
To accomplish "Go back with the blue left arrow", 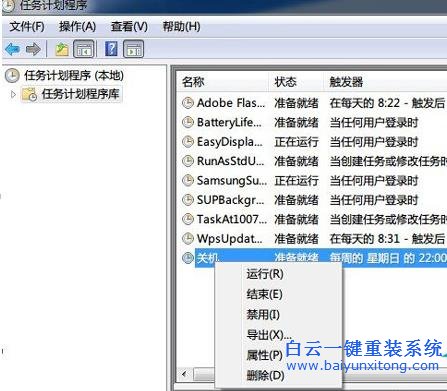I will (13, 49).
